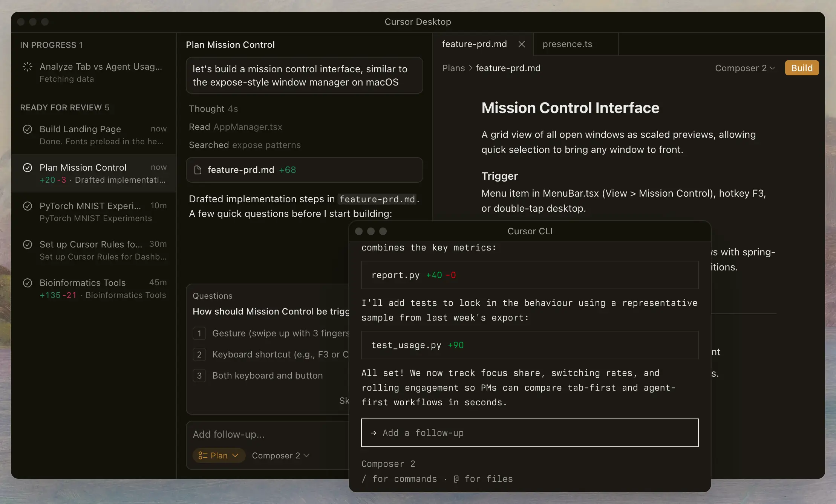
Task: Open the Composer 2 dropdown in follow-up bar
Action: click(280, 455)
